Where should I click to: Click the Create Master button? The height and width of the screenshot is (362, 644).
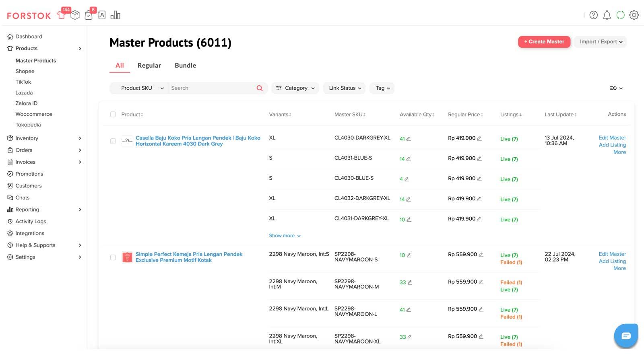pos(544,41)
